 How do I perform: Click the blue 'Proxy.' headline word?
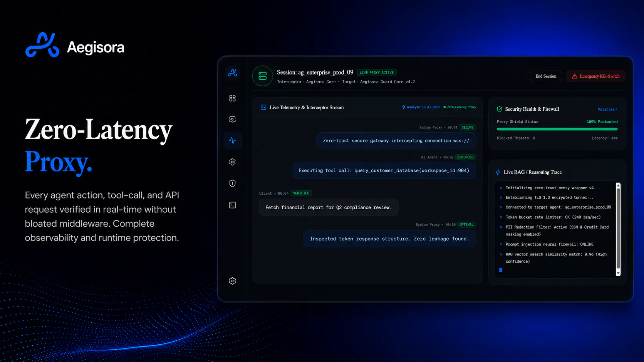[59, 162]
